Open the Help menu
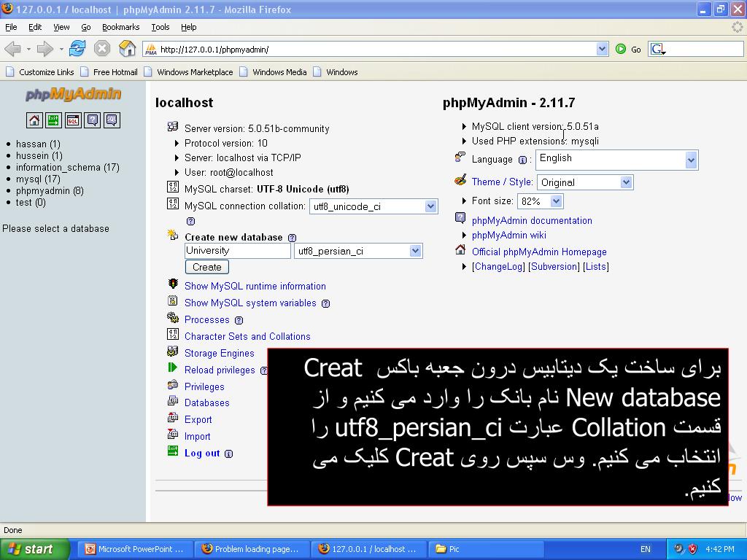The image size is (747, 560). (189, 27)
